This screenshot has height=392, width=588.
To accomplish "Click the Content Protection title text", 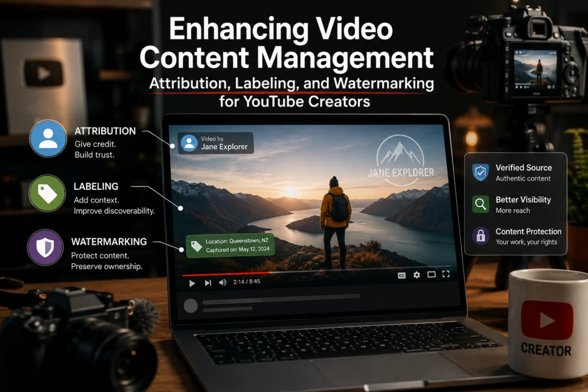I will pos(528,231).
